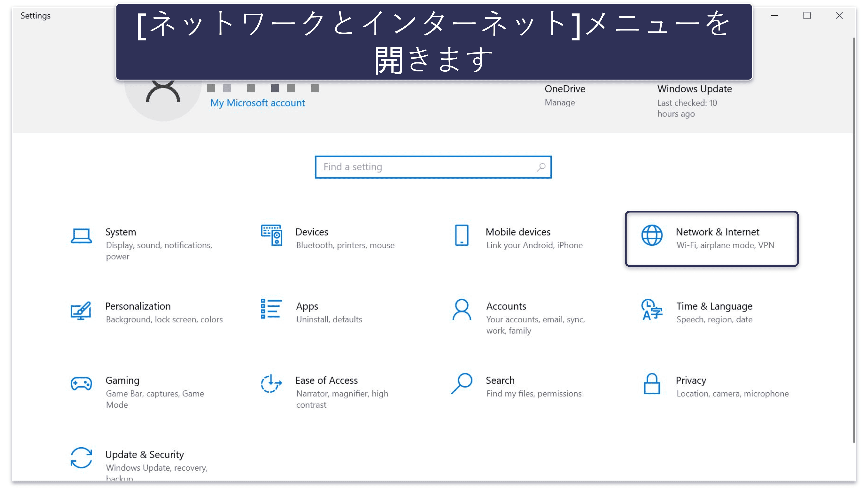This screenshot has width=868, height=488.
Task: Select the Accounts category title
Action: point(506,306)
